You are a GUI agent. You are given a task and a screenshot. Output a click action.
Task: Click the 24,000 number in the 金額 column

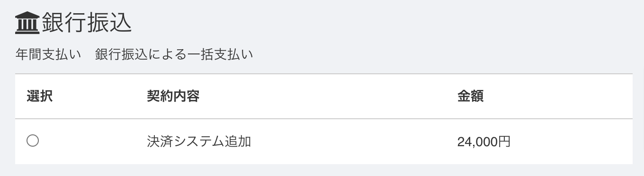coord(478,141)
